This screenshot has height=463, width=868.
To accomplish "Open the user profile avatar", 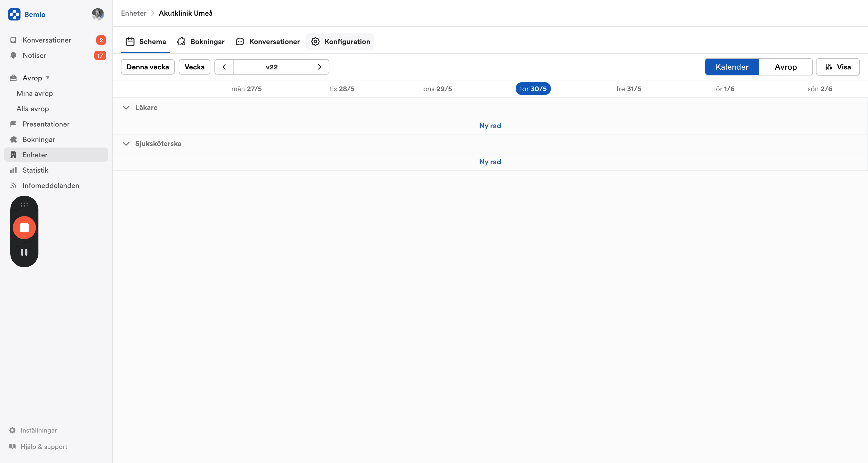I will click(98, 14).
